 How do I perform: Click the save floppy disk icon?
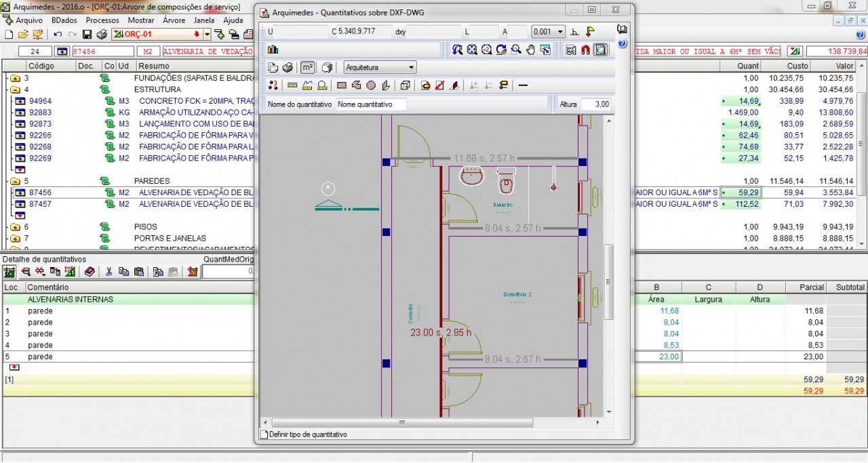pyautogui.click(x=87, y=34)
